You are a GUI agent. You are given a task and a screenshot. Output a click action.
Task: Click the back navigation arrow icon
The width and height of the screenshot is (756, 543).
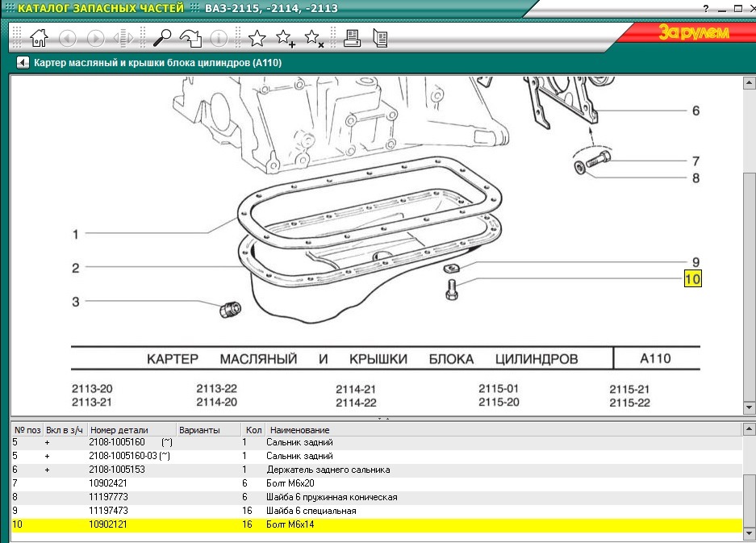click(x=68, y=38)
